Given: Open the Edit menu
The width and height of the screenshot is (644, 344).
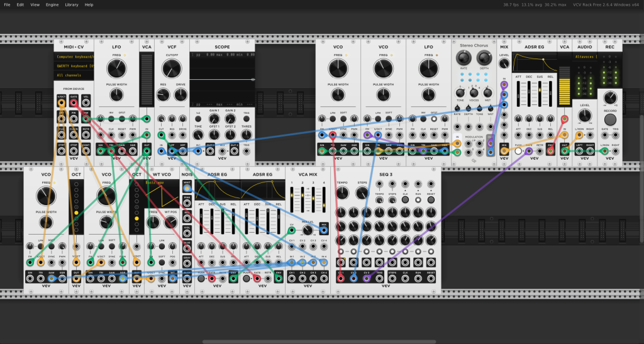Looking at the screenshot, I should (x=20, y=4).
